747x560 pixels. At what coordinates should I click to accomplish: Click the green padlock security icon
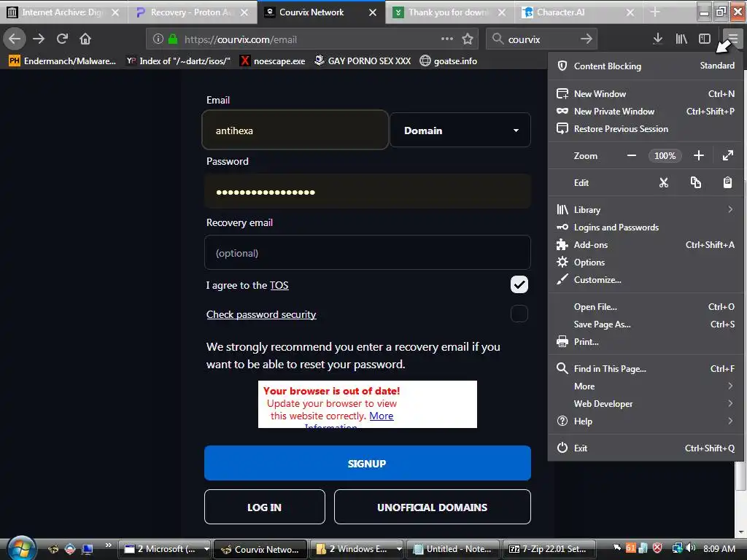pyautogui.click(x=173, y=39)
